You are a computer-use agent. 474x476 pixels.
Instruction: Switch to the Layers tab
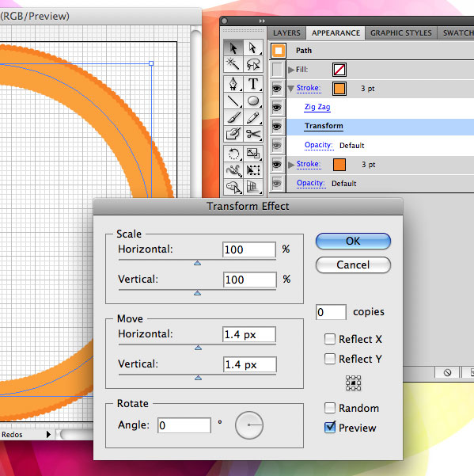click(x=286, y=32)
